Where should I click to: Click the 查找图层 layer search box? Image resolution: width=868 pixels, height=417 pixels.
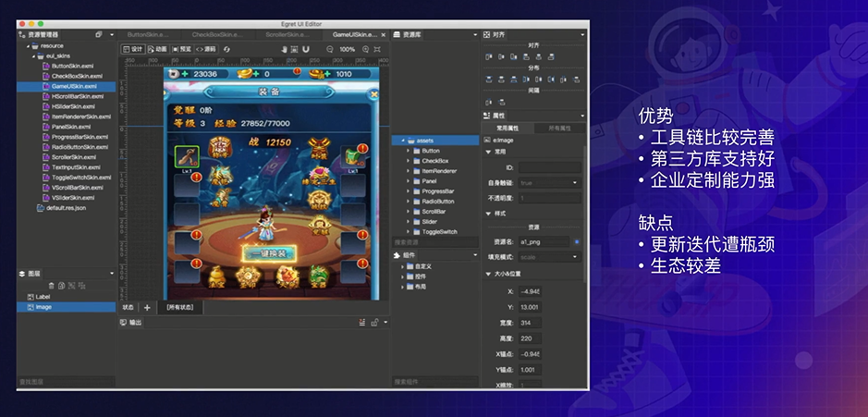(x=66, y=382)
